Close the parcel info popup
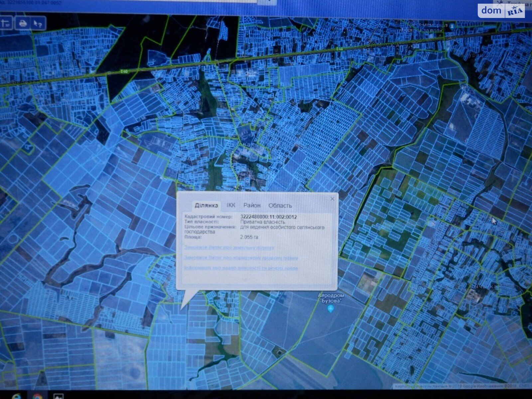532x399 pixels. 332,199
